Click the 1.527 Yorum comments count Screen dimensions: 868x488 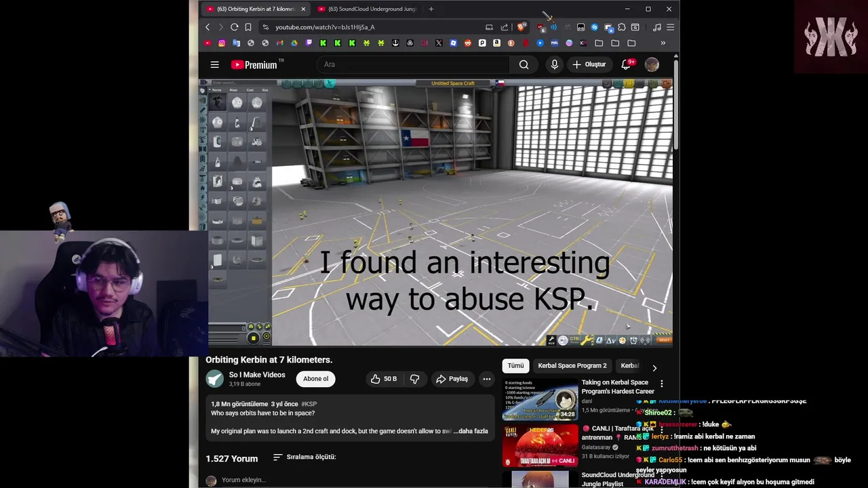232,459
